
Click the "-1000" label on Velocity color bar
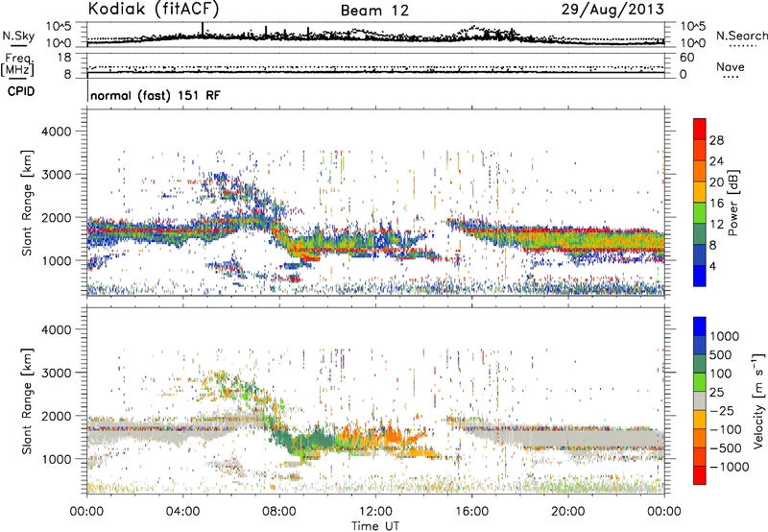pos(729,467)
